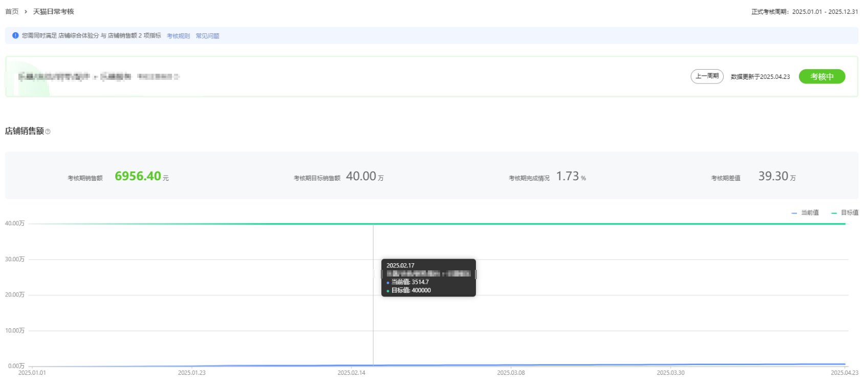Screen dimensions: 868x382
Task: Click the help icon beside 店铺销售额
Action: [48, 132]
